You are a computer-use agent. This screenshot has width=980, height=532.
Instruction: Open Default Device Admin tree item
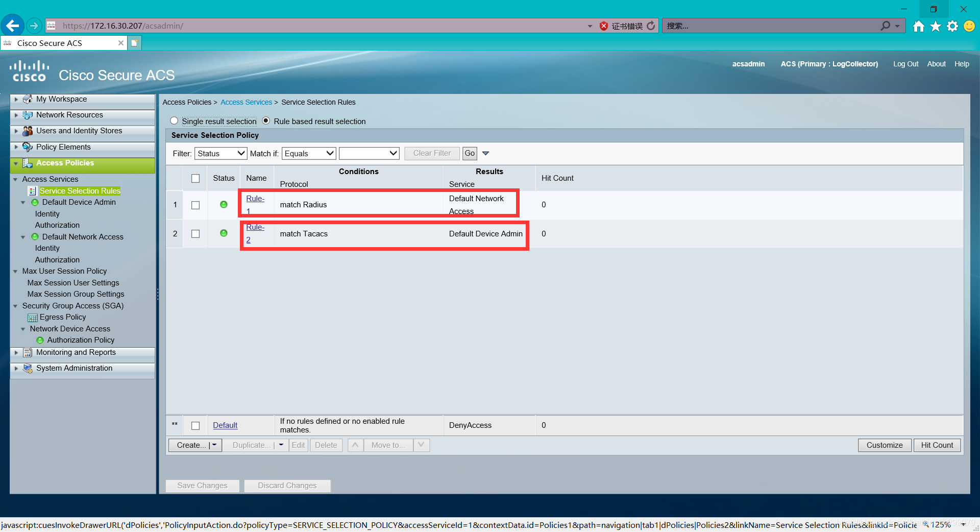click(79, 202)
